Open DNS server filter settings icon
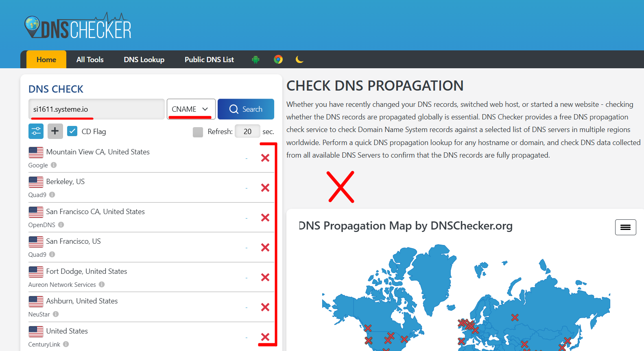Screen dimensions: 644x351 (36, 131)
